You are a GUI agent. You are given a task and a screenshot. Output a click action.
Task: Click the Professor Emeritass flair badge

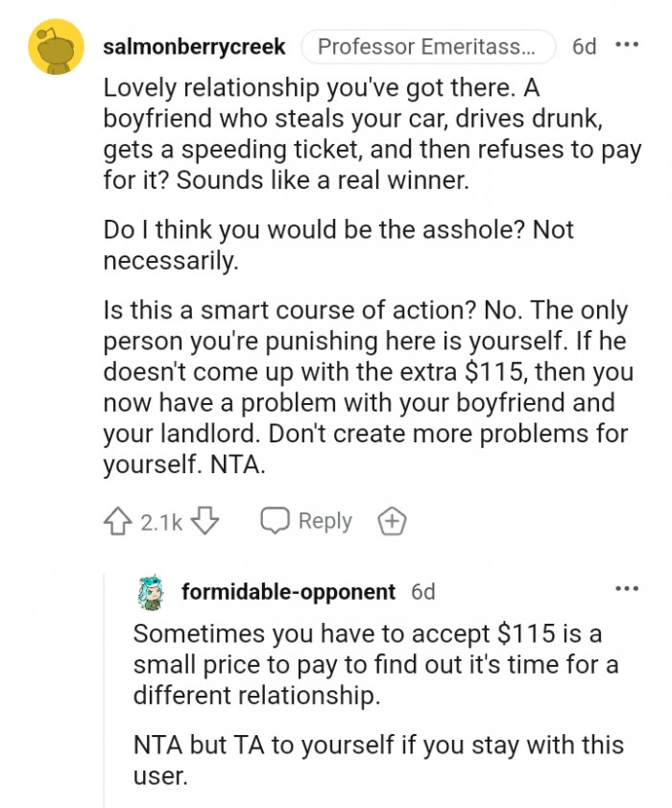click(x=428, y=46)
